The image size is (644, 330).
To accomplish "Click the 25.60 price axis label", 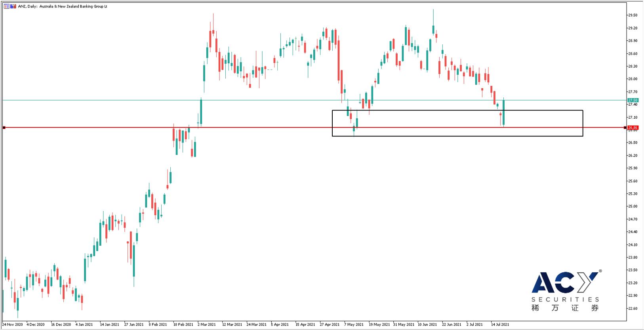I will pos(633,181).
